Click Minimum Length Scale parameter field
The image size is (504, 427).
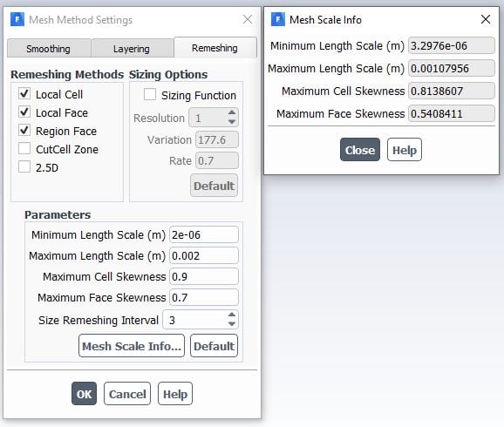(x=204, y=235)
